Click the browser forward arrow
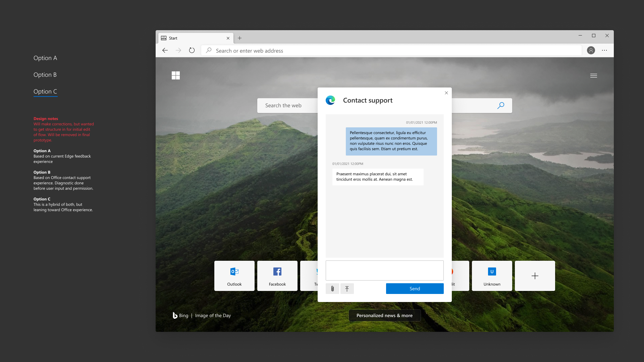This screenshot has height=362, width=644. click(178, 50)
